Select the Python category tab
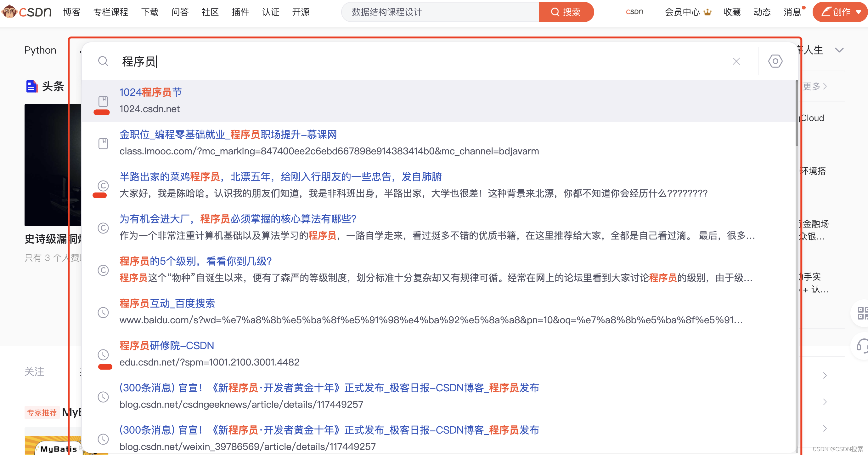The width and height of the screenshot is (868, 455). (40, 50)
